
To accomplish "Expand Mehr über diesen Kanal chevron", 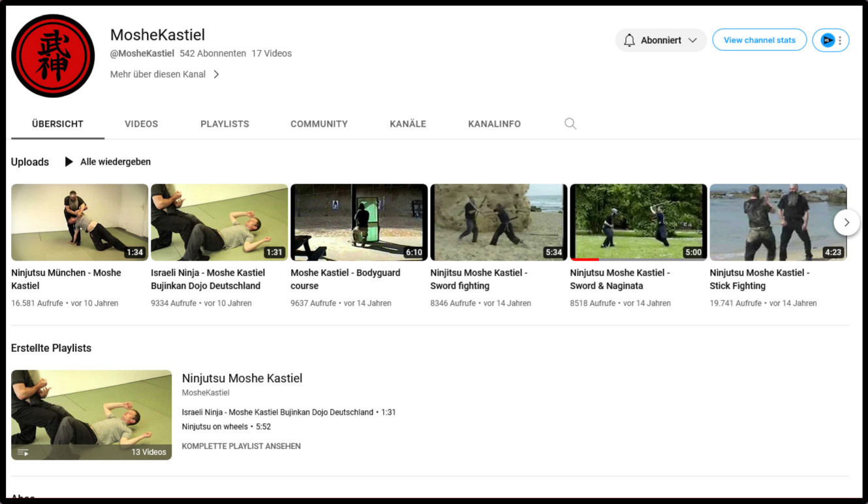I will (x=216, y=74).
